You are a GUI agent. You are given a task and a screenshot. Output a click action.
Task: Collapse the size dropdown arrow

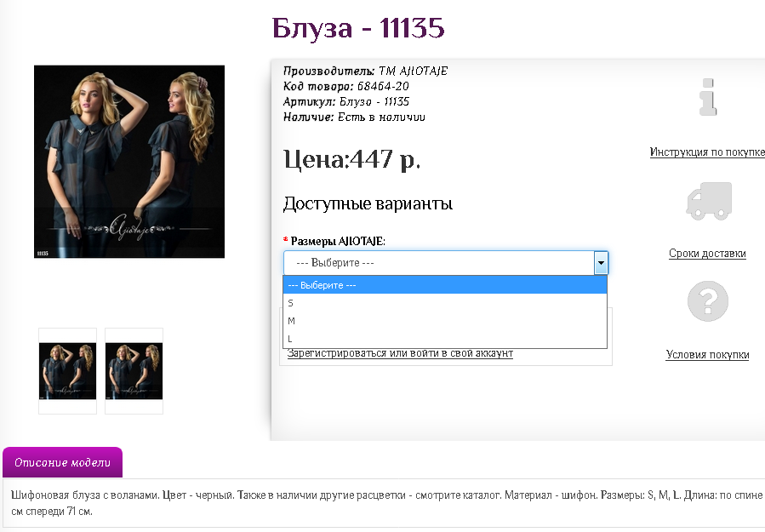point(601,263)
